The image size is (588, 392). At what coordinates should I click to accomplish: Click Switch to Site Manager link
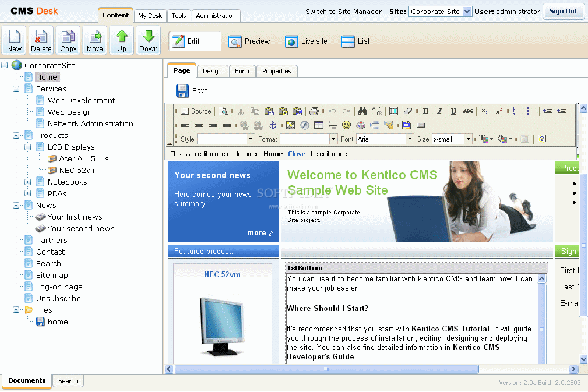click(343, 12)
